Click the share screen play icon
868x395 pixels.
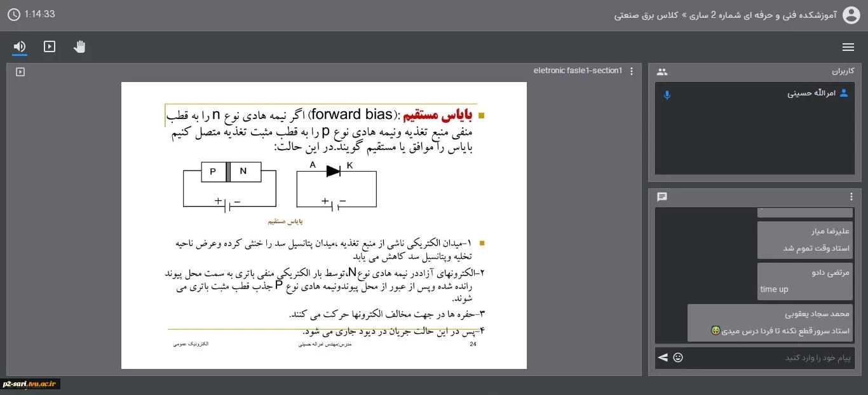pos(50,46)
